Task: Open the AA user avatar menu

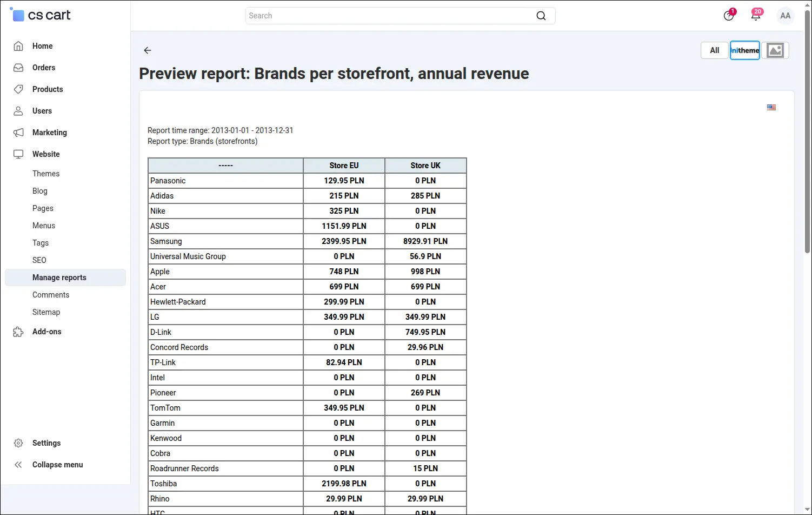Action: point(786,16)
